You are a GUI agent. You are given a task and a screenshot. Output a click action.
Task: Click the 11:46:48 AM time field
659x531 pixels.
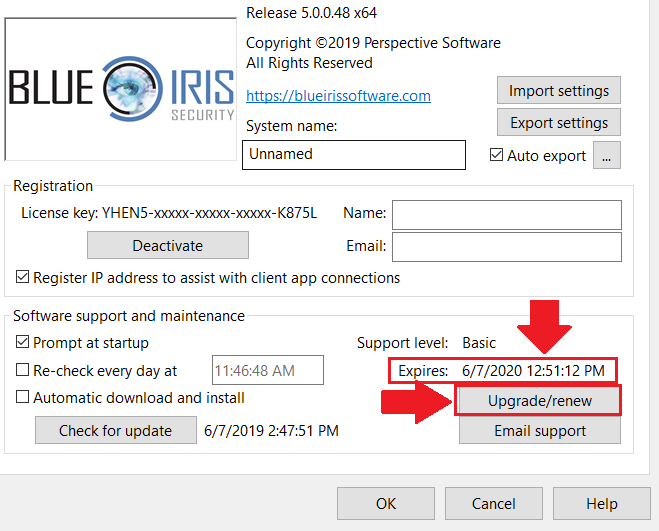tap(268, 370)
